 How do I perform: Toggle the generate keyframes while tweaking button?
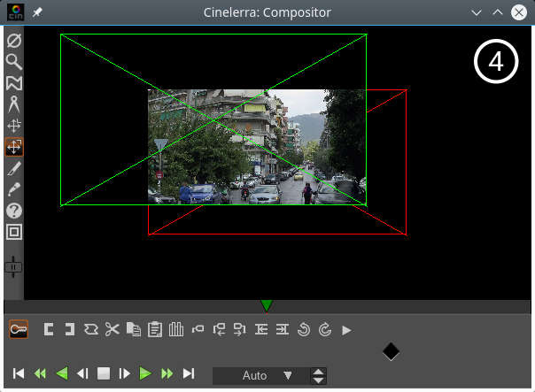[19, 329]
